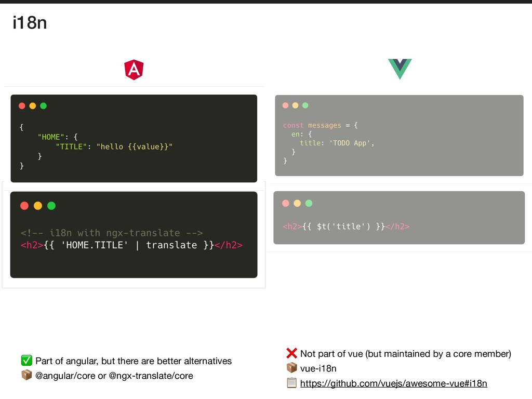Click the Angular logo icon
The width and height of the screenshot is (532, 399).
click(x=134, y=70)
